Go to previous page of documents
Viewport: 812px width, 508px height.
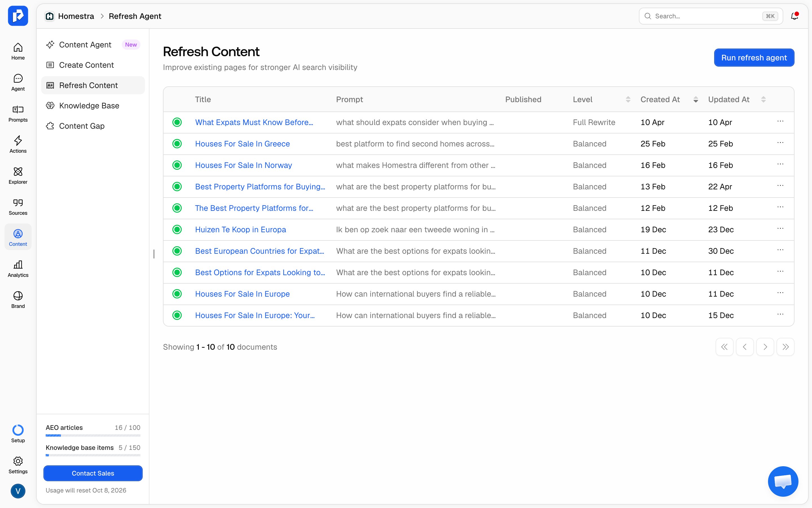click(x=745, y=347)
